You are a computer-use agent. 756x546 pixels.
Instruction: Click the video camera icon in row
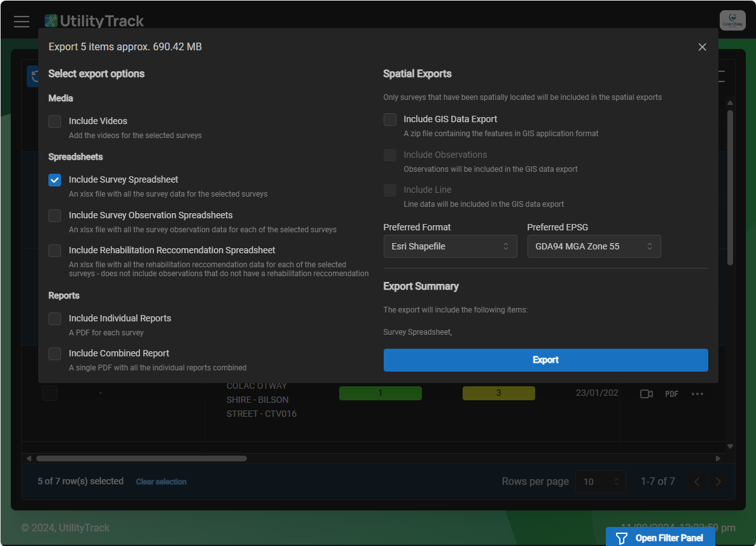[646, 394]
